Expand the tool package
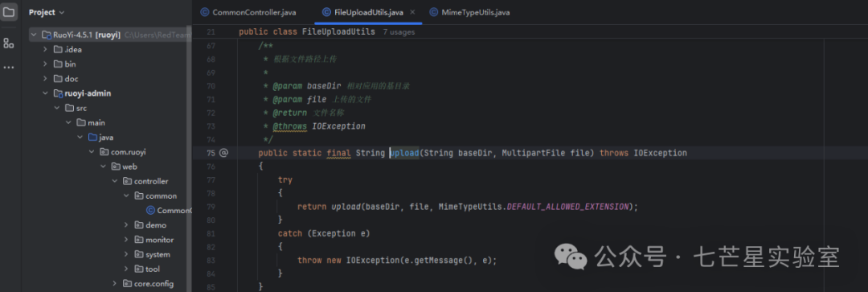The height and width of the screenshot is (292, 868). (x=126, y=269)
